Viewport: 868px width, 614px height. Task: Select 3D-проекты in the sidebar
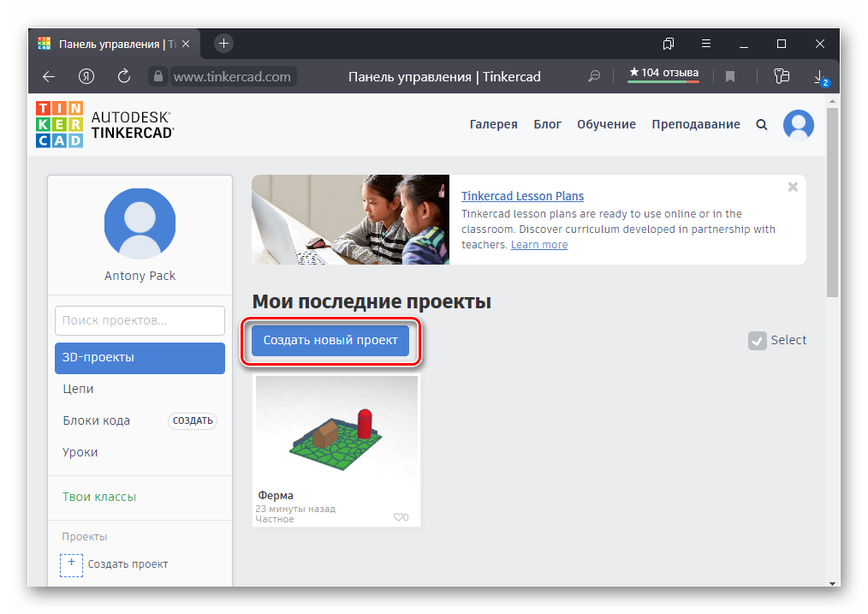point(140,358)
